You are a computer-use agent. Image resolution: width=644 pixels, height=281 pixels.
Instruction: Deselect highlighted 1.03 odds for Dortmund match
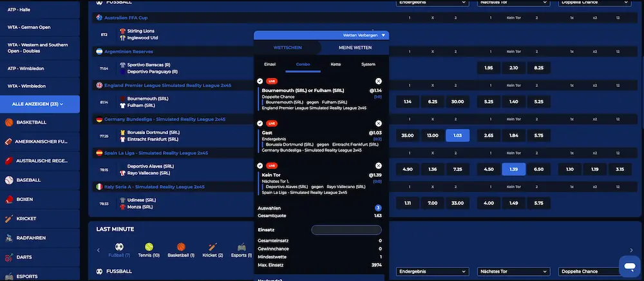(457, 135)
